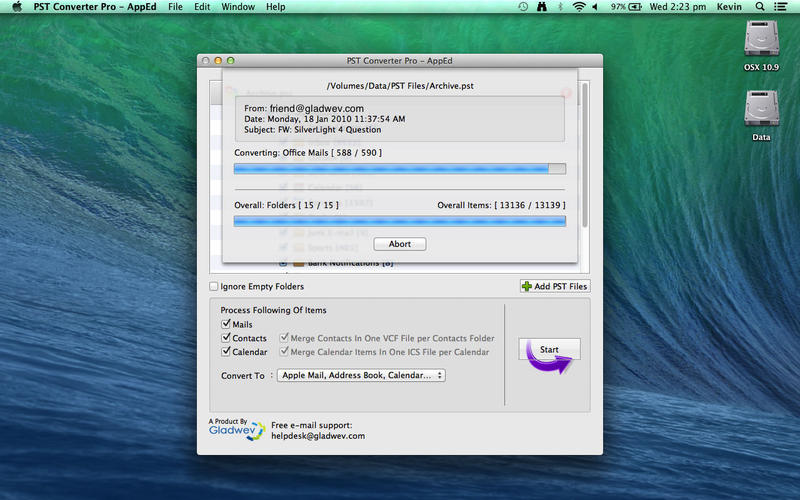Open the Edit menu
The width and height of the screenshot is (800, 500).
(x=202, y=7)
